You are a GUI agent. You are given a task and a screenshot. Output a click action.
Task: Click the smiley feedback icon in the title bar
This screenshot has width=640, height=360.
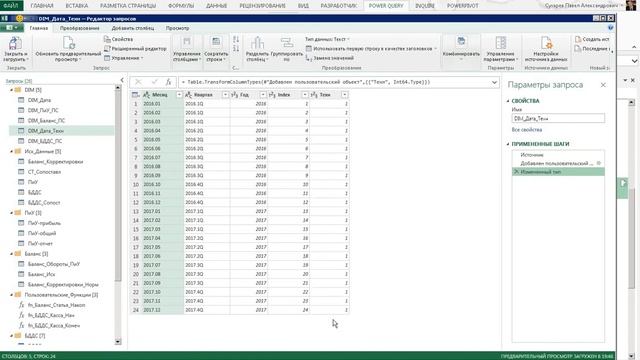pos(19,18)
